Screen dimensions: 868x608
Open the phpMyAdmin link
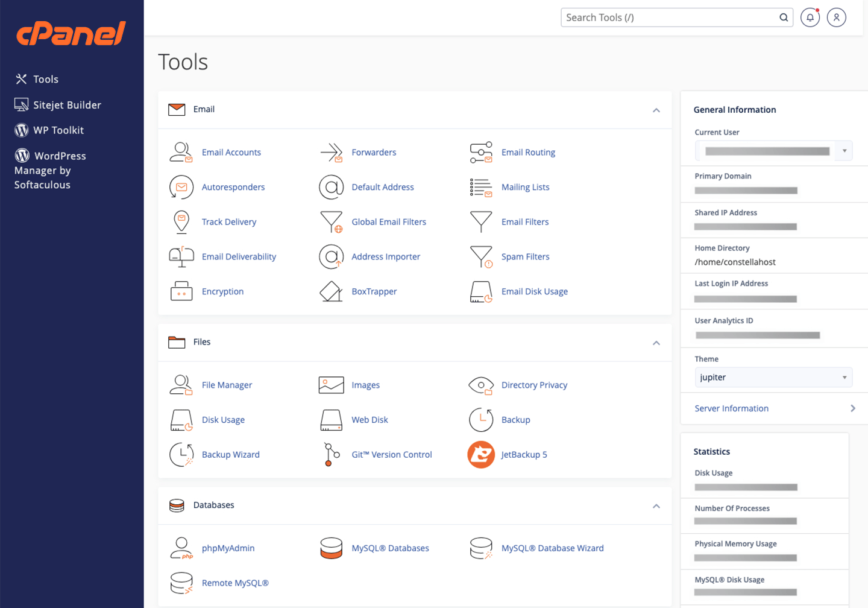point(228,548)
